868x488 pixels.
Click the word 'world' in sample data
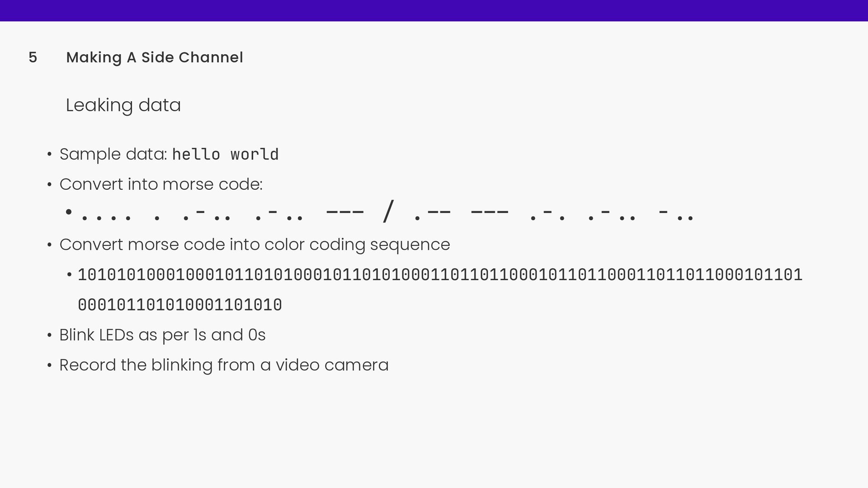coord(255,154)
